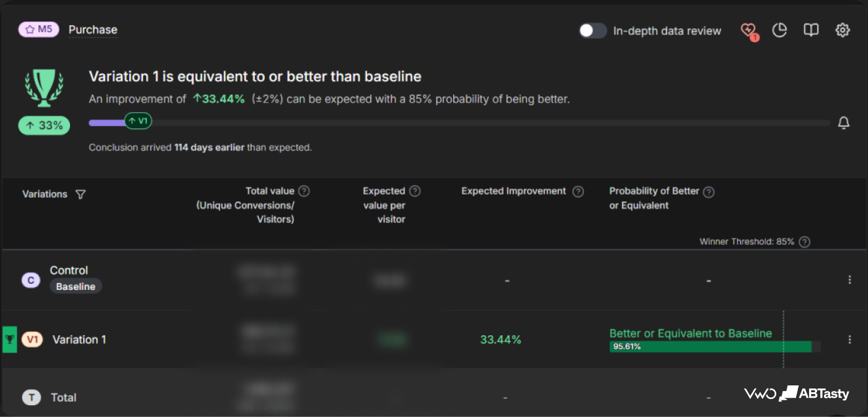Viewport: 868px width, 417px height.
Task: Open help for Expected Improvement column
Action: pyautogui.click(x=578, y=191)
